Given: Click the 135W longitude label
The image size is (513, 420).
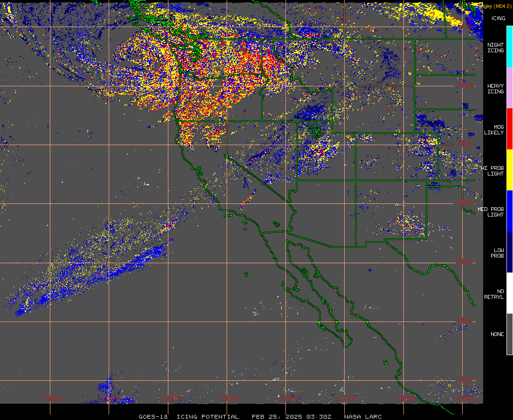Looking at the screenshot, I should click(x=52, y=399).
